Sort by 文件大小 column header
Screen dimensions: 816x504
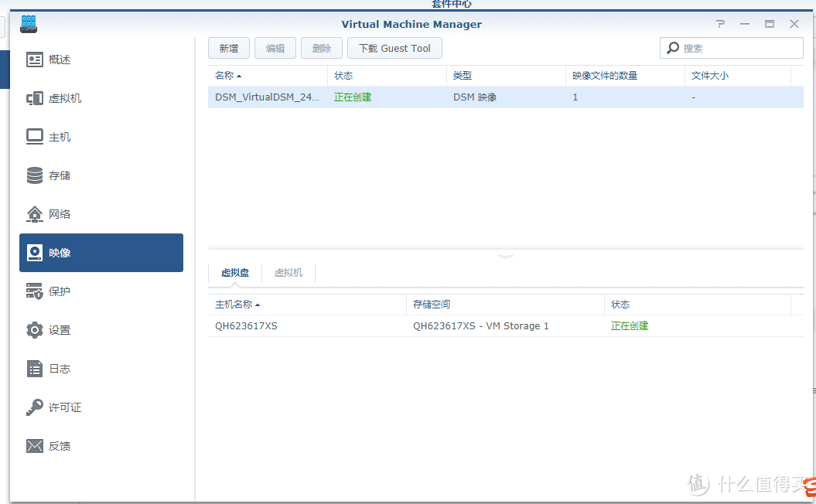point(738,76)
